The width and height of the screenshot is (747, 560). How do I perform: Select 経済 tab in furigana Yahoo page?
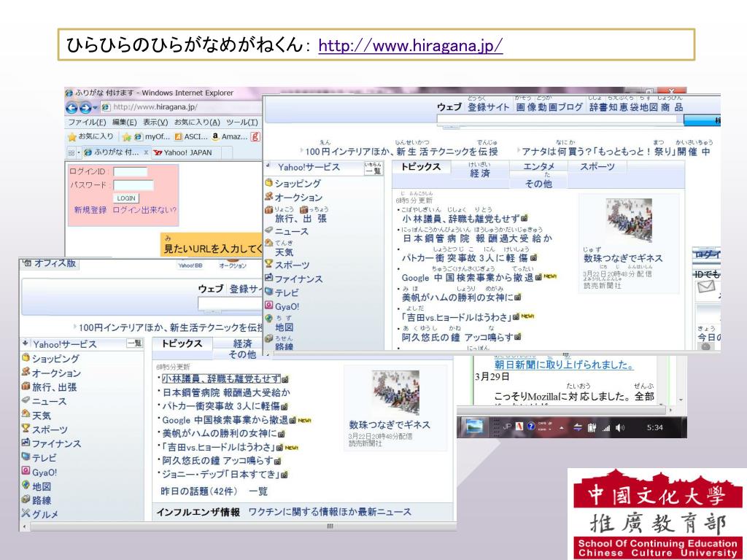480,173
